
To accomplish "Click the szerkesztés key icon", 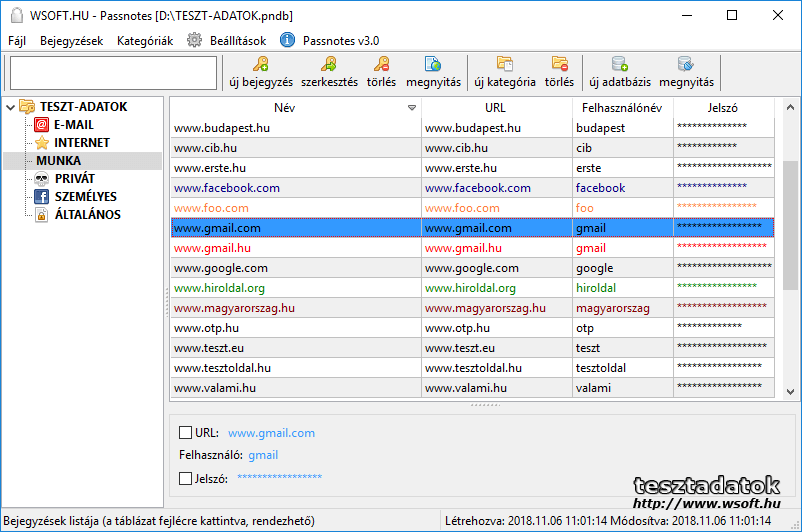I will click(329, 64).
